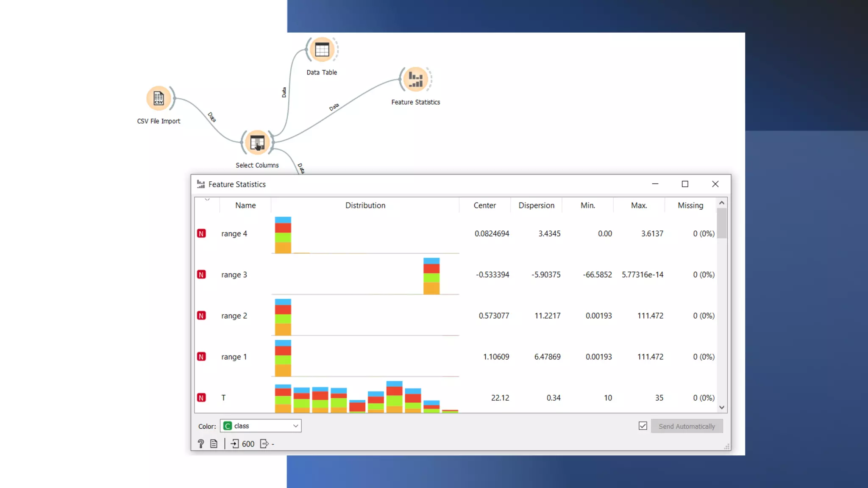The height and width of the screenshot is (488, 868).
Task: Sort by the Missing column header
Action: click(690, 205)
